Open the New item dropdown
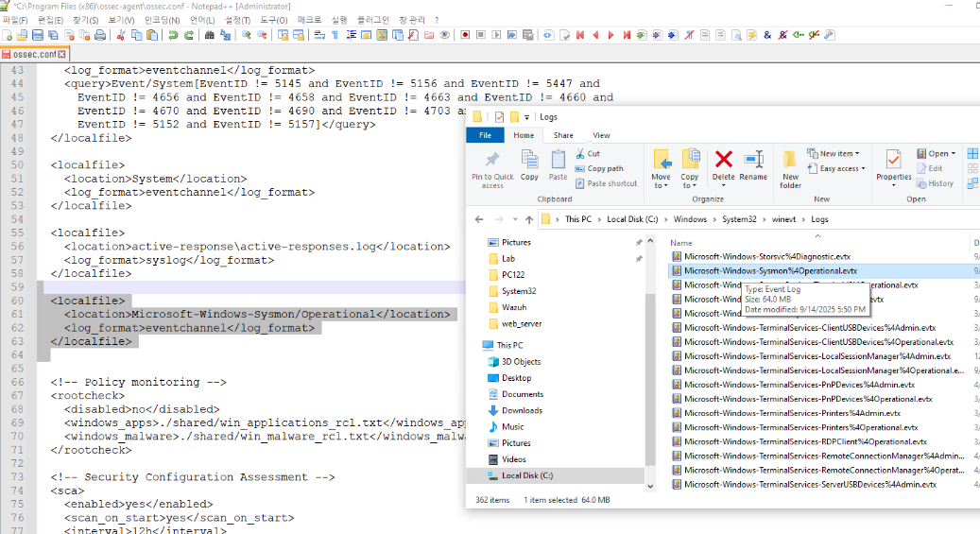Image resolution: width=980 pixels, height=534 pixels. tap(834, 153)
